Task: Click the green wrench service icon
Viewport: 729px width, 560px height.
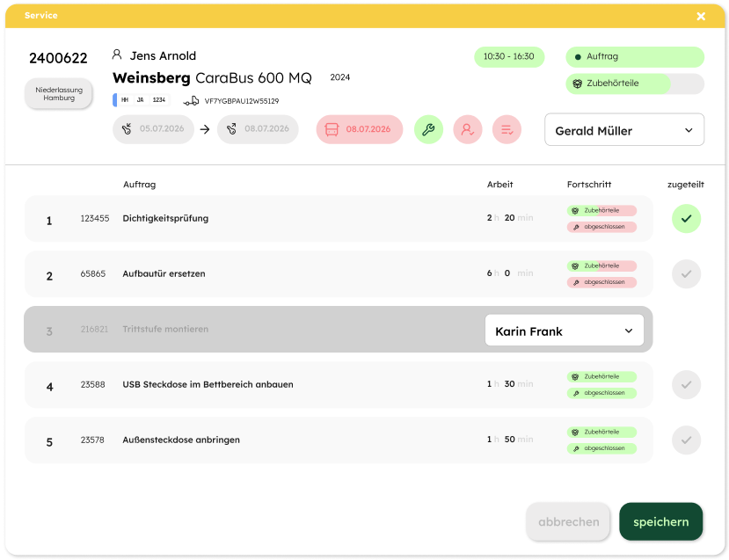Action: 428,129
